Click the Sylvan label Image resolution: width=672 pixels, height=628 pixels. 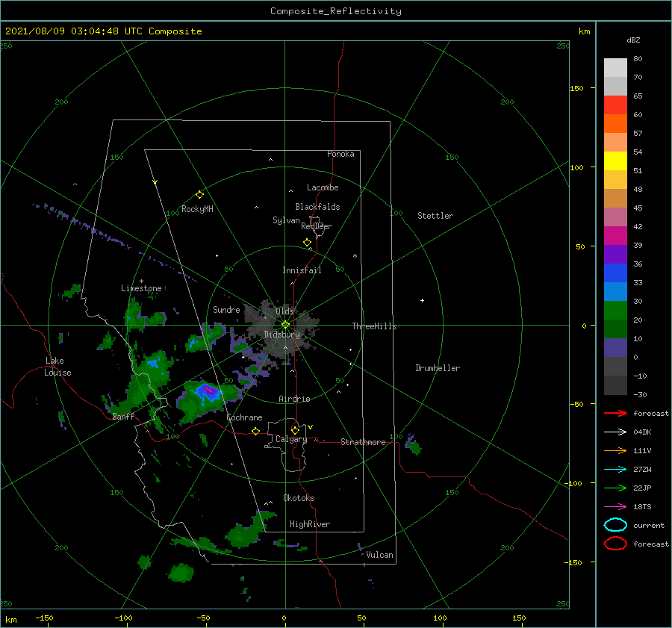click(286, 220)
